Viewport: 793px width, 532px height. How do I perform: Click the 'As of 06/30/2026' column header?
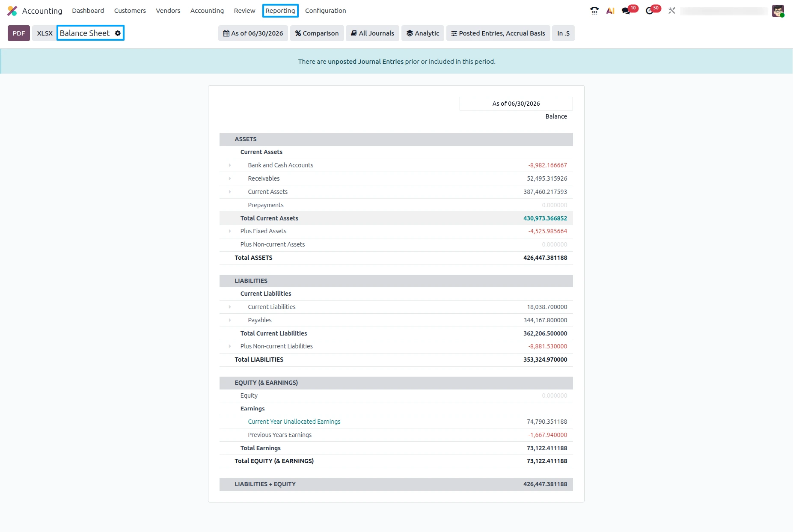coord(516,104)
